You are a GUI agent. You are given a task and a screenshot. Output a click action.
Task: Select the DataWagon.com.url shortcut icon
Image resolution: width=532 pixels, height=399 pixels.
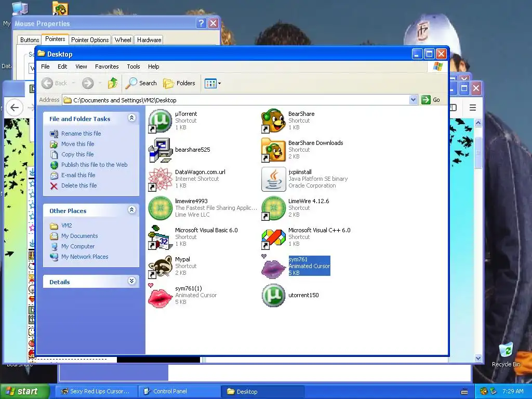click(160, 179)
